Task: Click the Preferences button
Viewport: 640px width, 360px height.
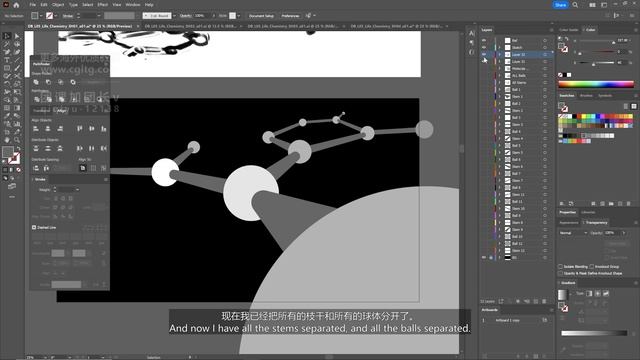Action: 290,16
